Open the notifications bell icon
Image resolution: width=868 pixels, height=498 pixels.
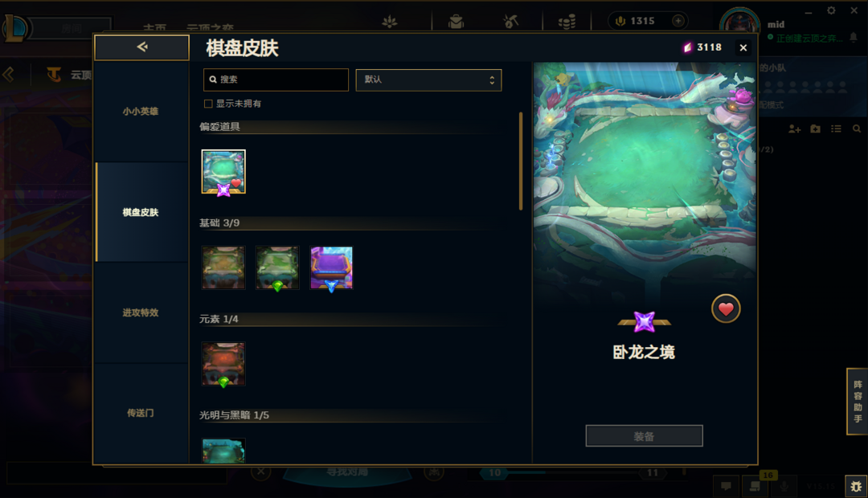[854, 37]
